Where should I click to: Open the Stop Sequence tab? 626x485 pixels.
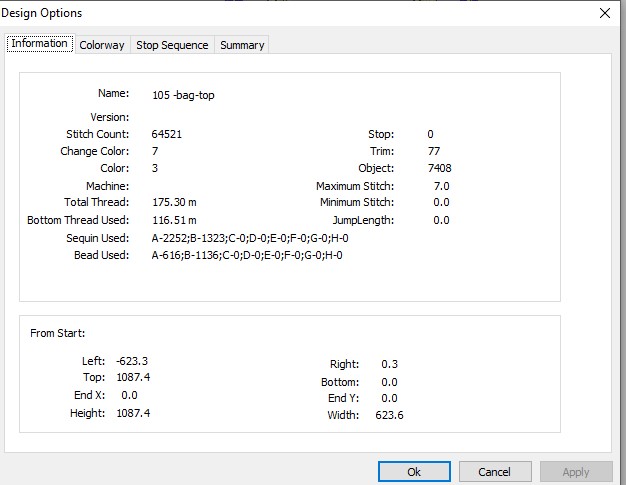click(x=172, y=45)
